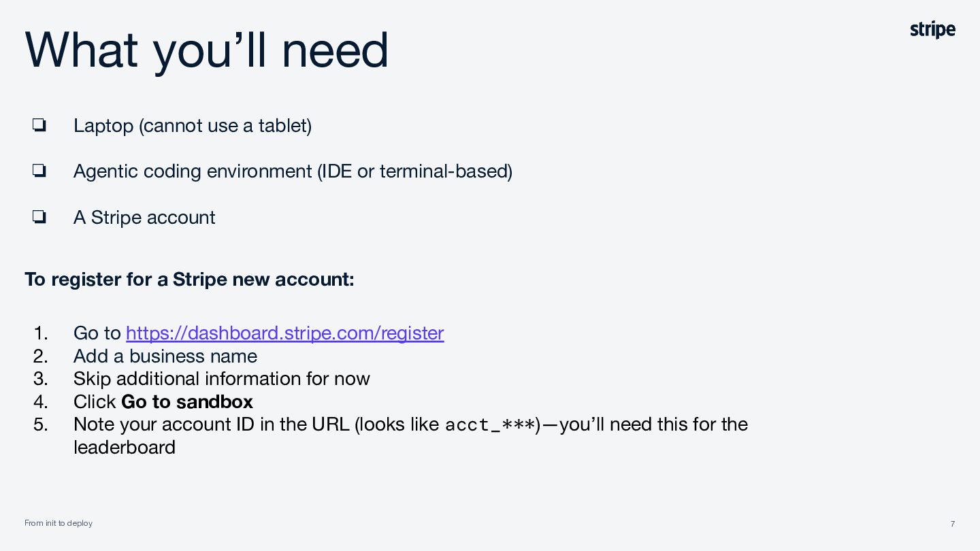Click the 'To register for a Stripe new account:' heading
980x551 pixels.
[x=189, y=279]
